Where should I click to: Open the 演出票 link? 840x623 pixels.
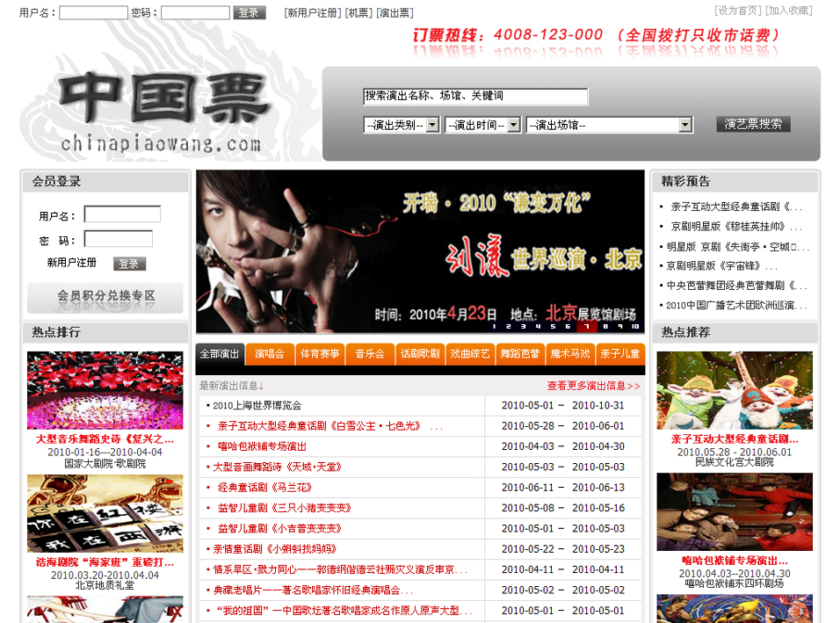point(395,13)
